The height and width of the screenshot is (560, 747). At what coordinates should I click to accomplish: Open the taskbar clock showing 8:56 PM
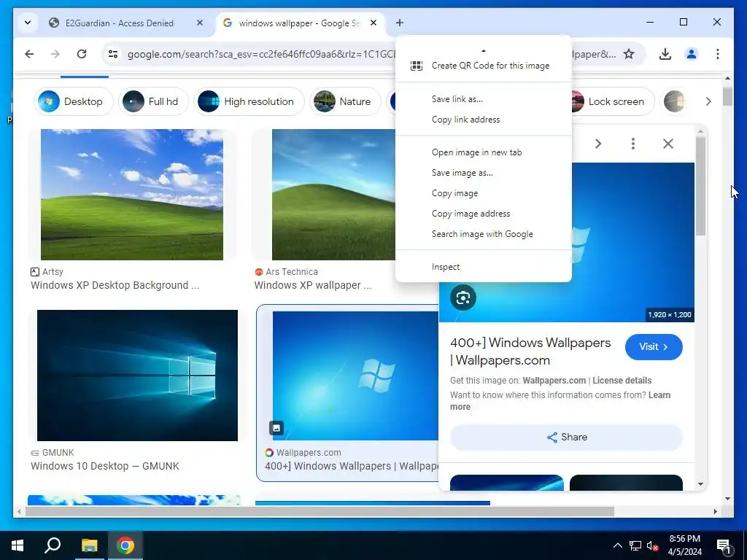point(684,545)
